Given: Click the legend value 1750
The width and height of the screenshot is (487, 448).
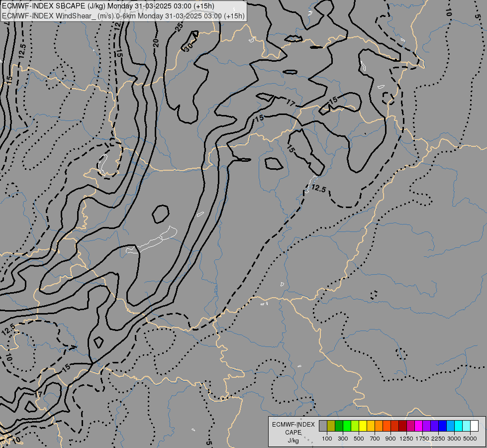Looking at the screenshot, I should [x=422, y=439].
